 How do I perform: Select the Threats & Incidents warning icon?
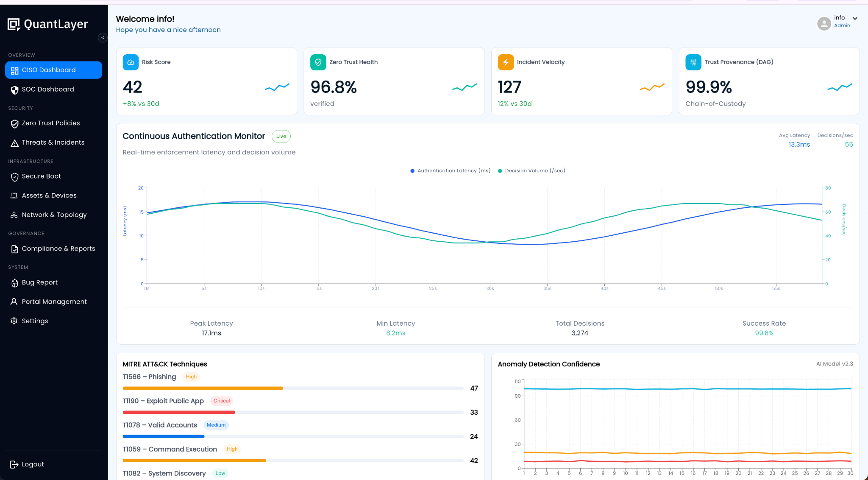[14, 142]
